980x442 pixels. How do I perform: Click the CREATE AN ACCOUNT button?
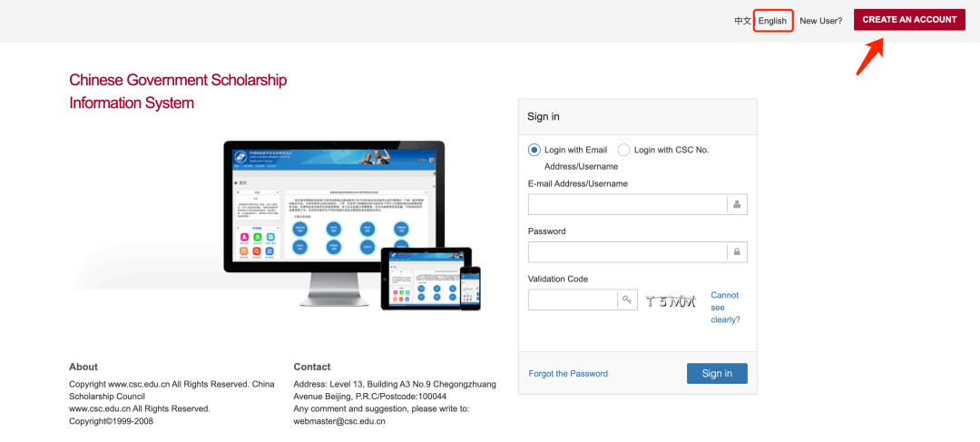909,19
